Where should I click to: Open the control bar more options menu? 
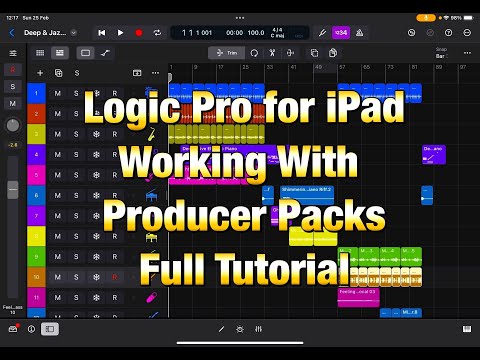467,33
